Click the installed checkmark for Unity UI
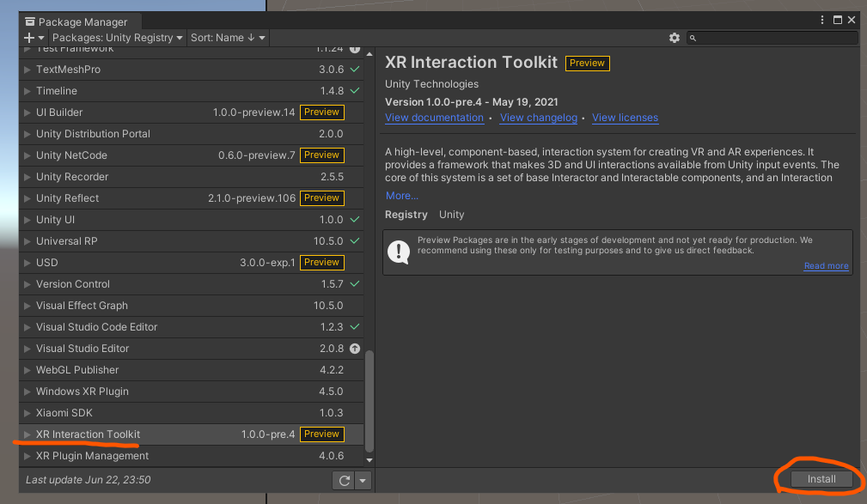The height and width of the screenshot is (504, 867). [355, 220]
